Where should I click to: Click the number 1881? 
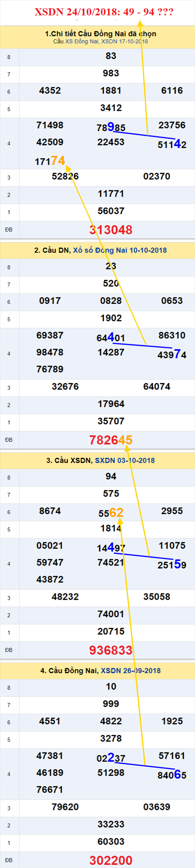tap(111, 90)
